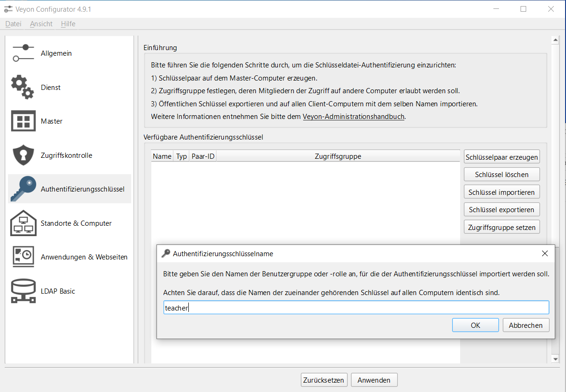This screenshot has height=392, width=566.
Task: Select the Zugriffskontrolle sidebar label
Action: (x=67, y=155)
